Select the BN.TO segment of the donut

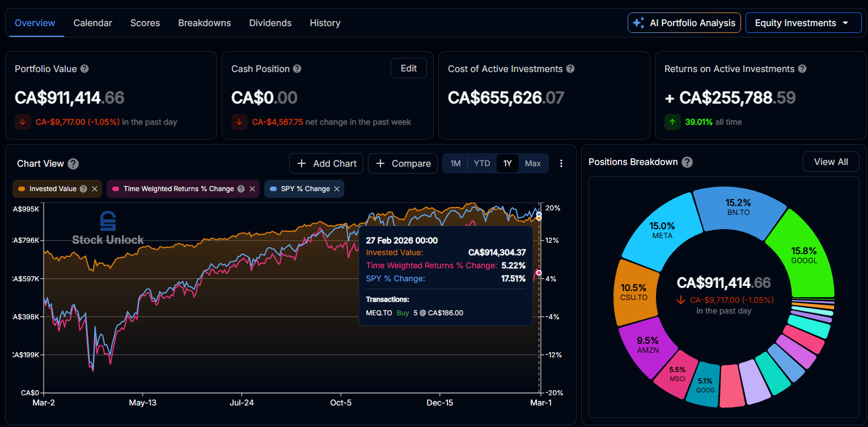click(739, 208)
